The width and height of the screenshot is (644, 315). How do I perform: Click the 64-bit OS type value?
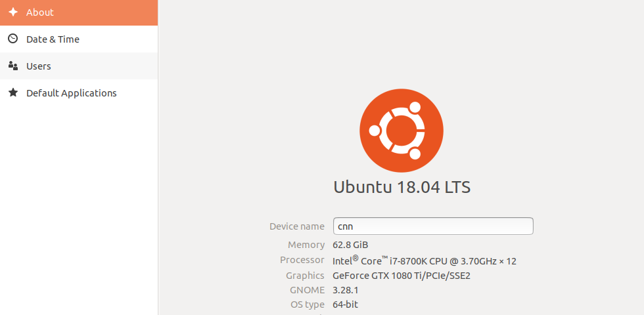(345, 304)
